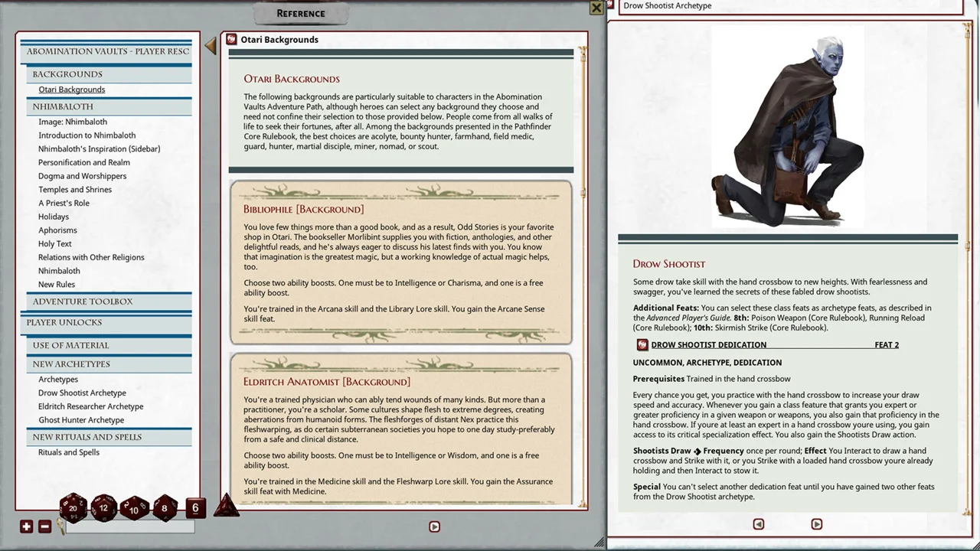Click the Reference window title tab
Image resolution: width=980 pixels, height=551 pixels.
point(301,13)
